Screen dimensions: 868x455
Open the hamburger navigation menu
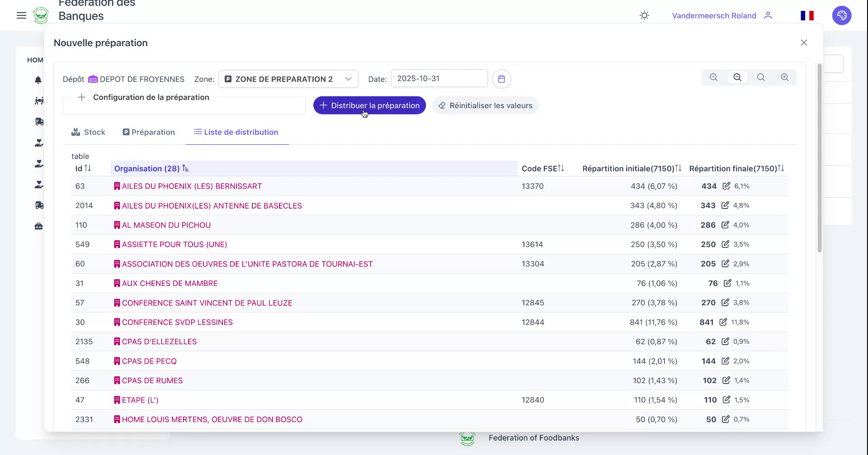tap(21, 15)
